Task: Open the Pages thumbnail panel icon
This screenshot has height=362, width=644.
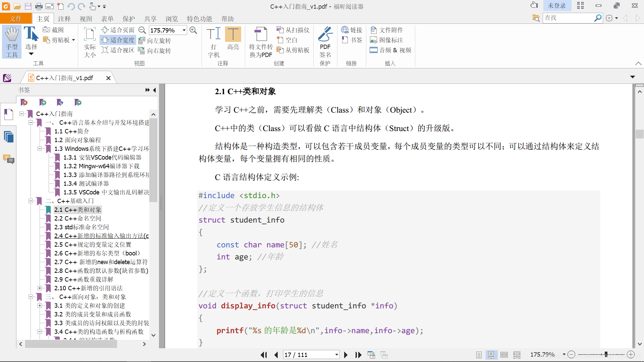Action: pos(8,137)
